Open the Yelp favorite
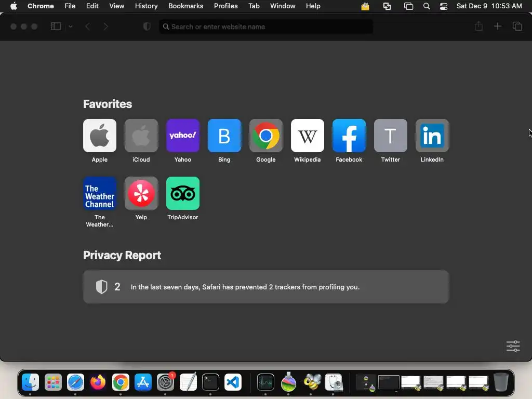Image resolution: width=532 pixels, height=399 pixels. click(x=141, y=193)
